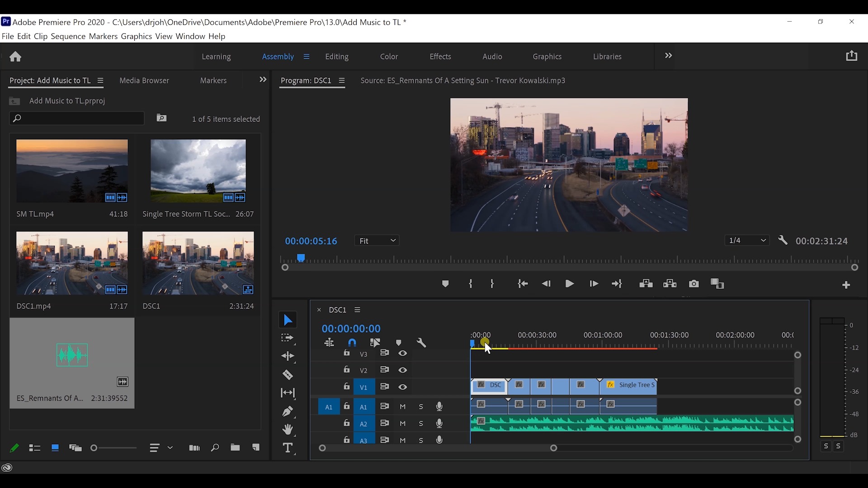Mute the A2 audio track
This screenshot has width=868, height=488.
coord(403,423)
